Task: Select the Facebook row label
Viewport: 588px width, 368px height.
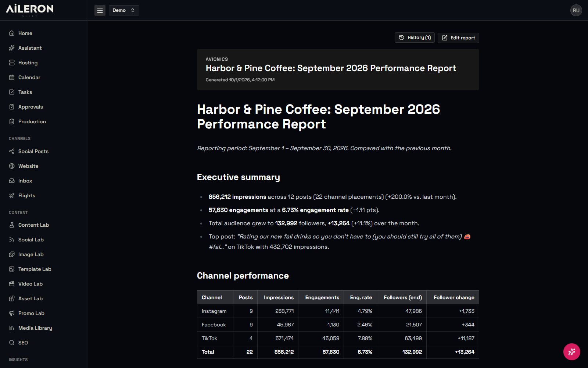Action: [214, 325]
